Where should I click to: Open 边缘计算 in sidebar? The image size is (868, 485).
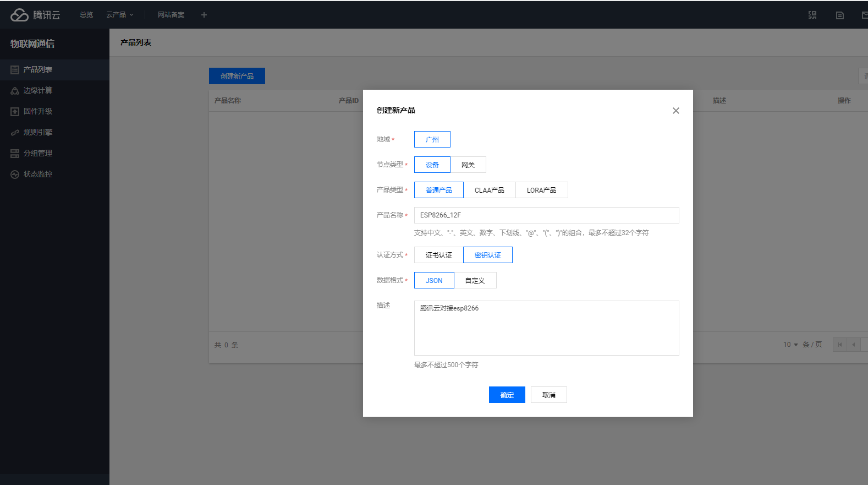pos(54,91)
